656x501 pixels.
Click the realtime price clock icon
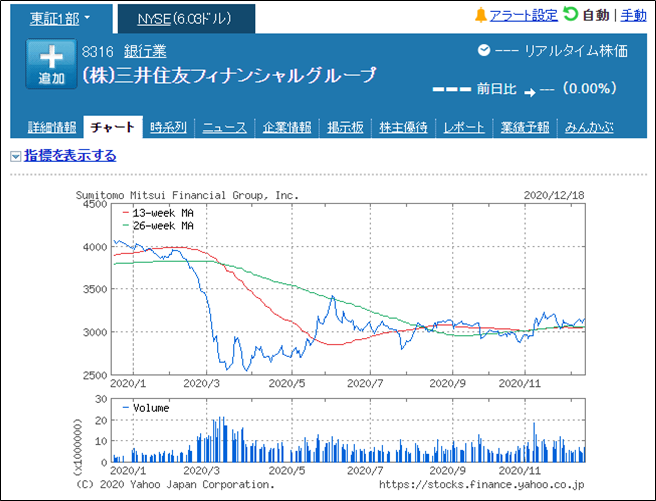(x=484, y=51)
